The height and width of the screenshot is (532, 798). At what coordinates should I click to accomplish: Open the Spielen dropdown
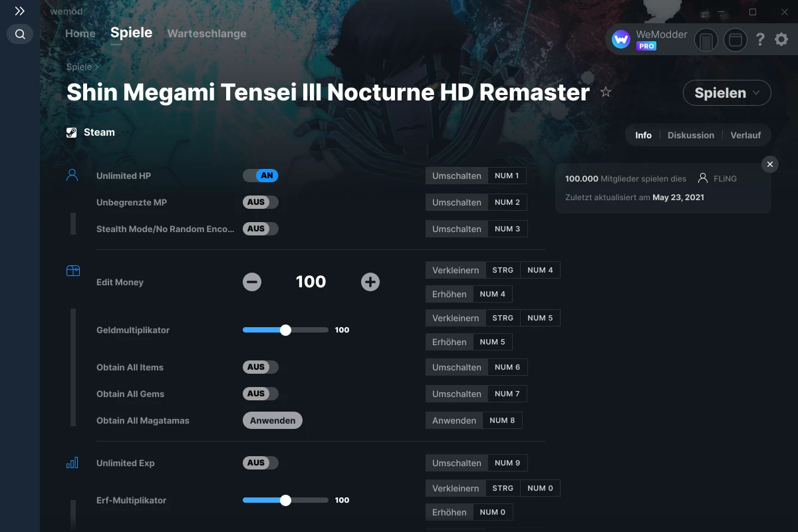pos(727,93)
